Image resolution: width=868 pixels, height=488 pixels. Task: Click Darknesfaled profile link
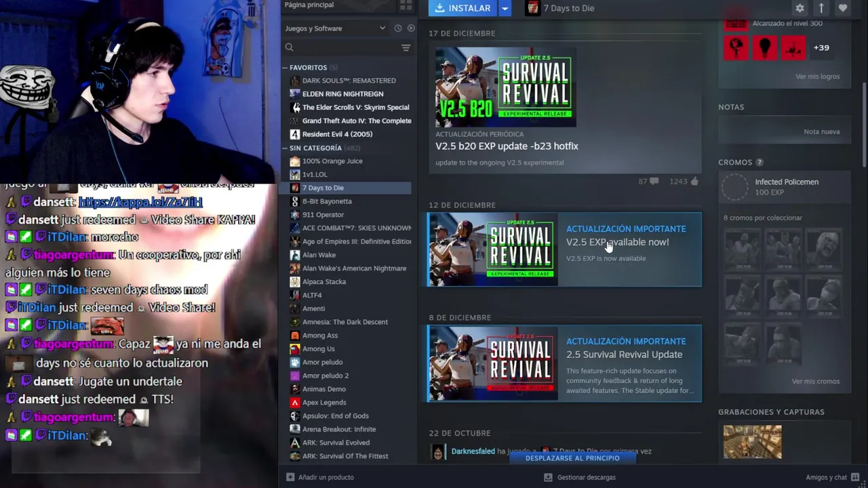point(473,451)
